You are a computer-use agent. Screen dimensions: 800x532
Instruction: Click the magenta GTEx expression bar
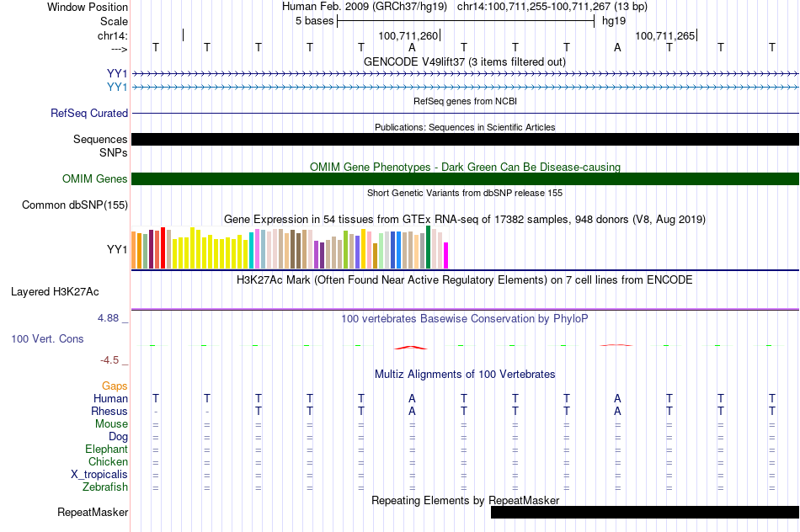(446, 256)
